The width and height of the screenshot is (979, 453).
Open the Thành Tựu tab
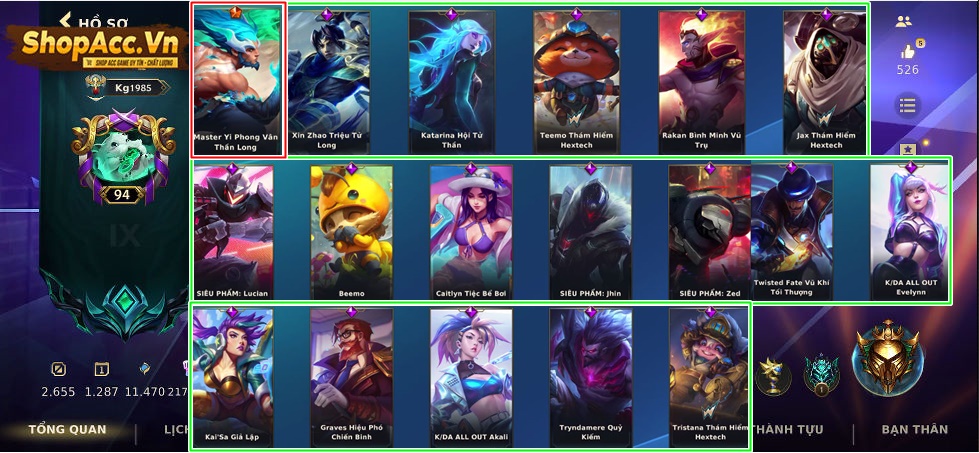coord(788,429)
